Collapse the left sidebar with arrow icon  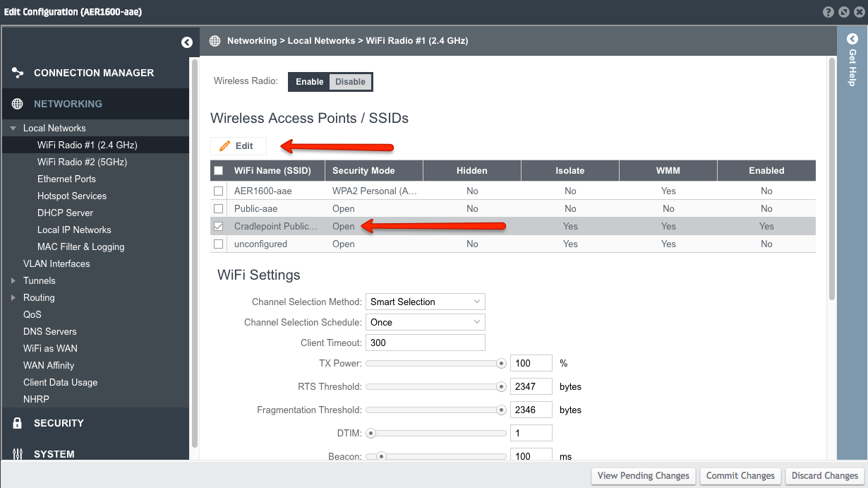[x=186, y=42]
